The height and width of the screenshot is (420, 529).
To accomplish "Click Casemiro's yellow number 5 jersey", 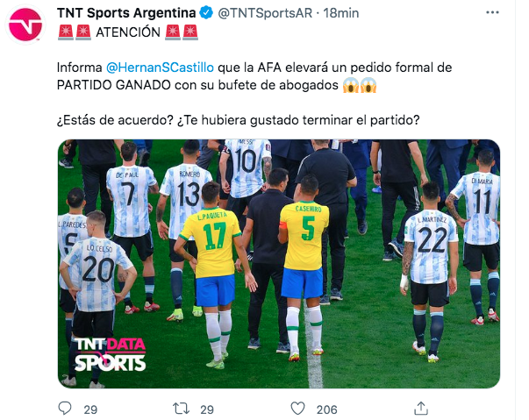I will pos(305,235).
